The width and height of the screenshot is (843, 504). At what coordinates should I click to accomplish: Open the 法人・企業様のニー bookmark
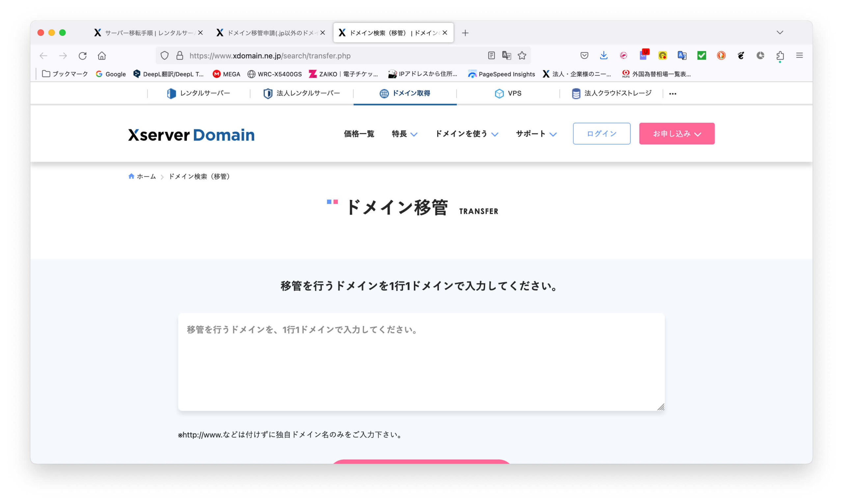pyautogui.click(x=577, y=74)
